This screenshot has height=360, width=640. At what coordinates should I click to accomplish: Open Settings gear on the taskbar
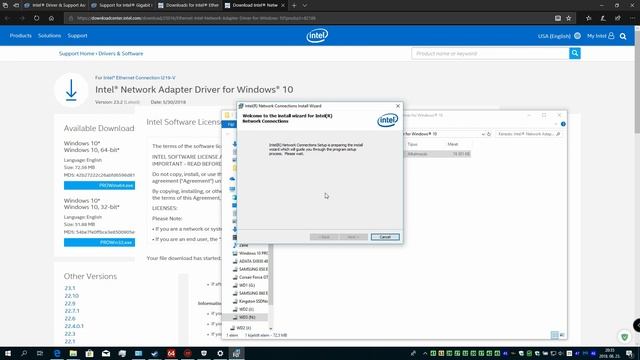(x=220, y=353)
